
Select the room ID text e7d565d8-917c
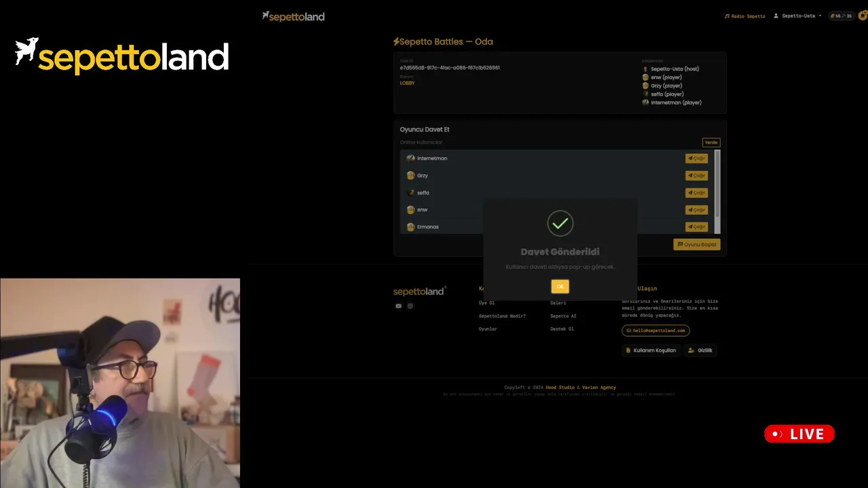tap(450, 68)
